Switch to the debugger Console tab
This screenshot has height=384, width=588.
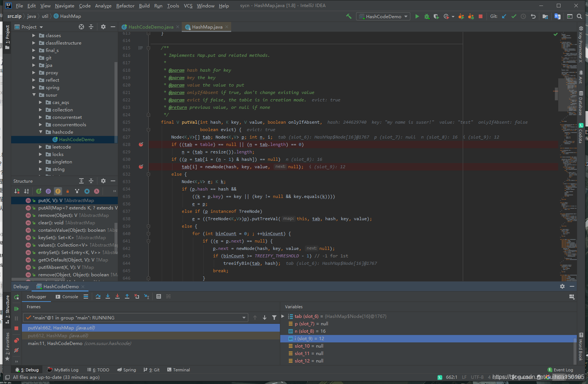pyautogui.click(x=67, y=297)
